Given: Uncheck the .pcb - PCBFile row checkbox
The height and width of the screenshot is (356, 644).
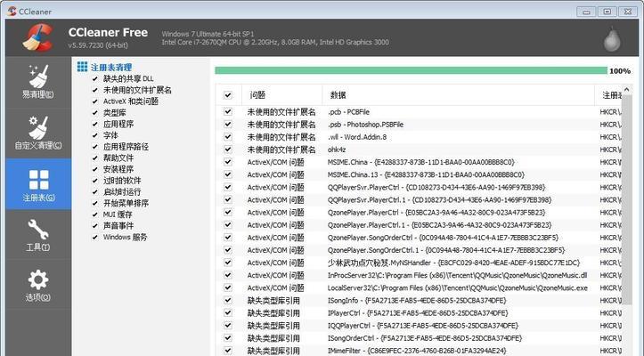Looking at the screenshot, I should [x=228, y=111].
